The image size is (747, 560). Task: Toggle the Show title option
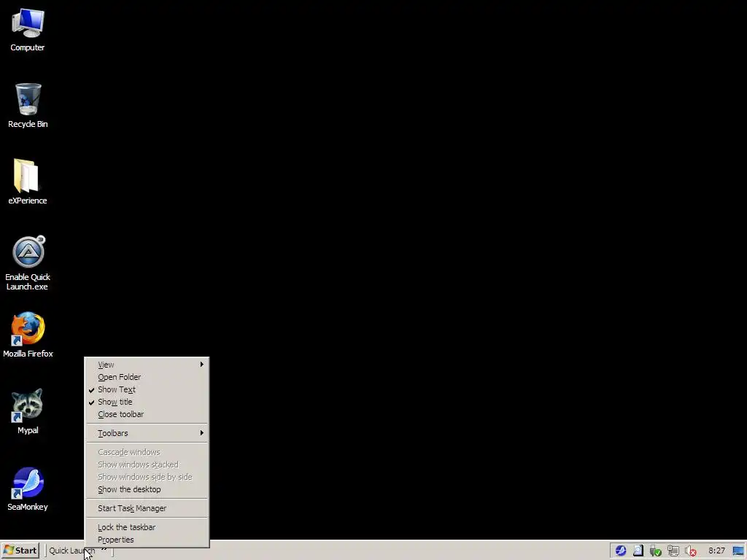[x=147, y=402]
